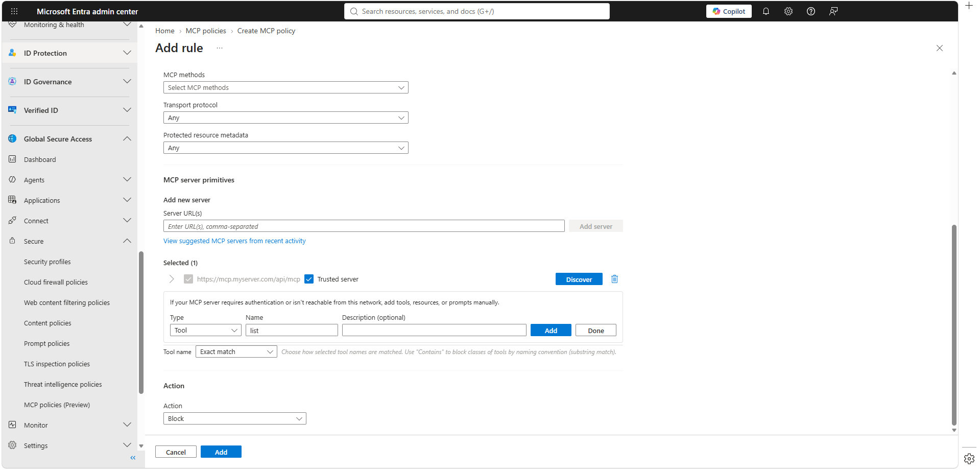Screen dimensions: 980x470
Task: Open MCP policies (Preview)
Action: (57, 405)
